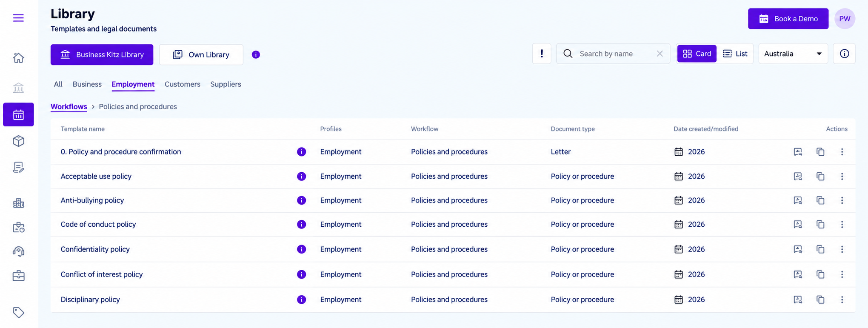This screenshot has width=868, height=328.
Task: Select the Business category tab
Action: tap(87, 84)
